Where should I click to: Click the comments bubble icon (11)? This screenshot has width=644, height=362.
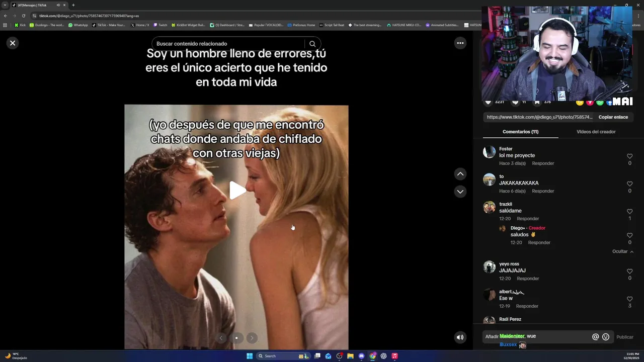[515, 102]
